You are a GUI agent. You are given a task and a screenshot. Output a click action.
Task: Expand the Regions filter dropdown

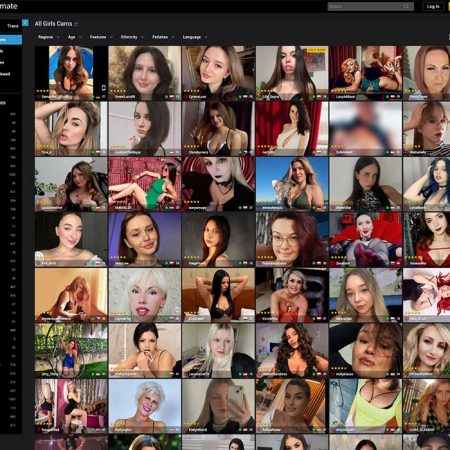[49, 37]
